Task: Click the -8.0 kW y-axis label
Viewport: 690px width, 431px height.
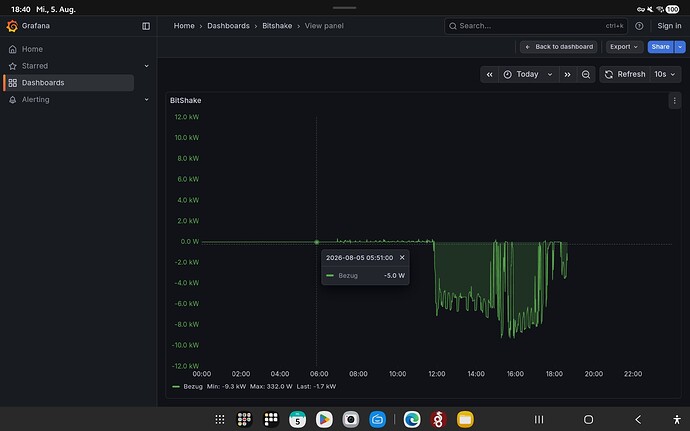Action: [187, 324]
